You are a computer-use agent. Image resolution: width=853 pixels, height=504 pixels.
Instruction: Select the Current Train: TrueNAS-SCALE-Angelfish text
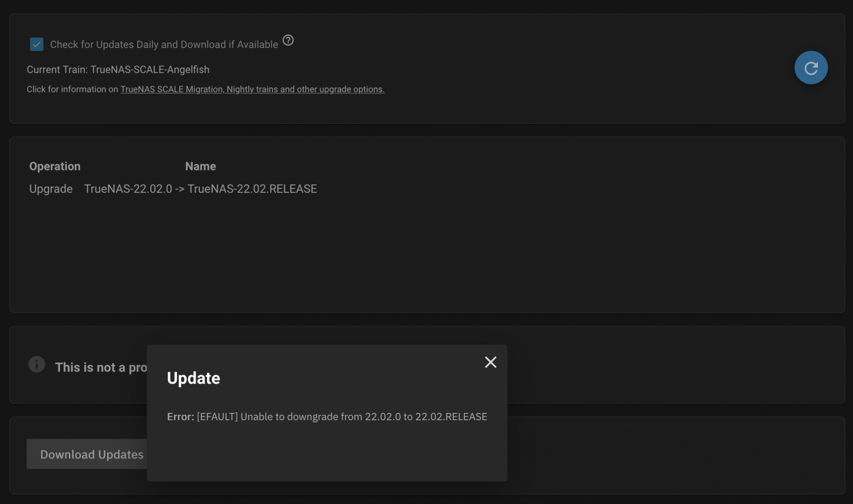[118, 70]
